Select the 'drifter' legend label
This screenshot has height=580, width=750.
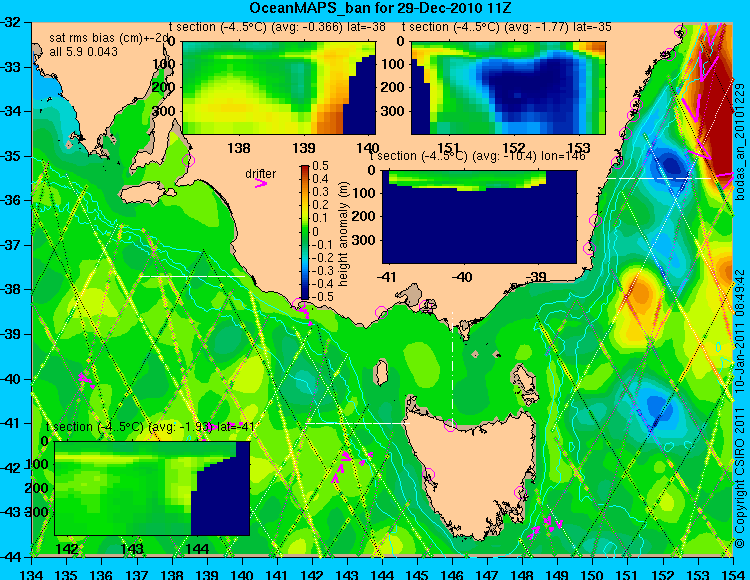pyautogui.click(x=261, y=174)
